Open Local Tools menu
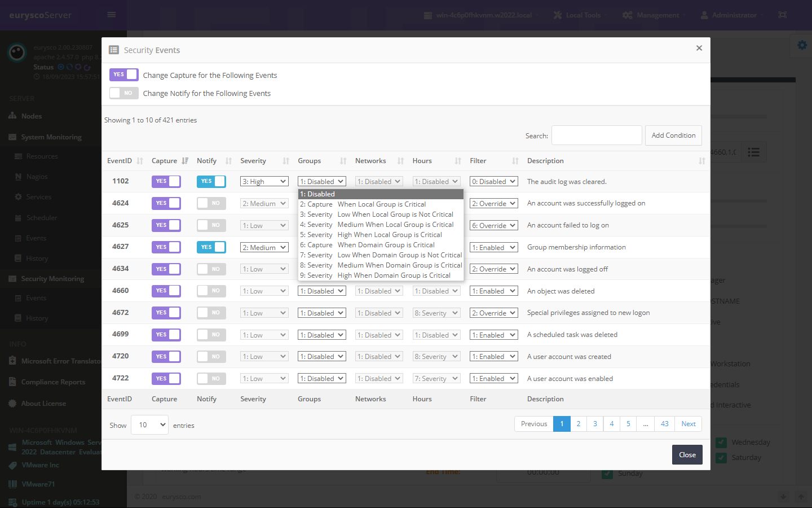The height and width of the screenshot is (508, 812). coord(580,15)
